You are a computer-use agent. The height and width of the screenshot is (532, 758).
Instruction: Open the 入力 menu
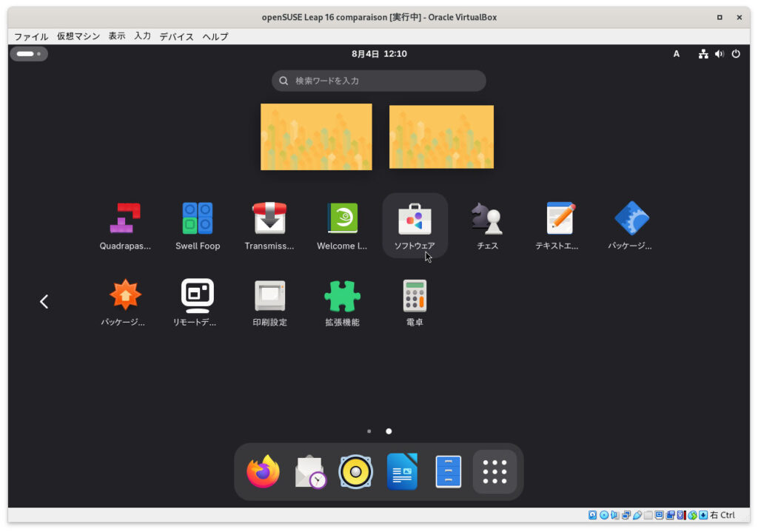[x=143, y=37]
